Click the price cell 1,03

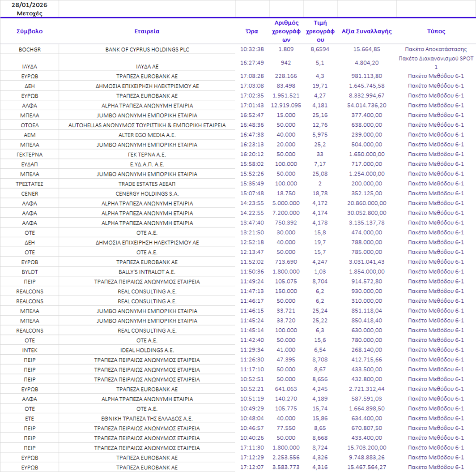coord(320,271)
